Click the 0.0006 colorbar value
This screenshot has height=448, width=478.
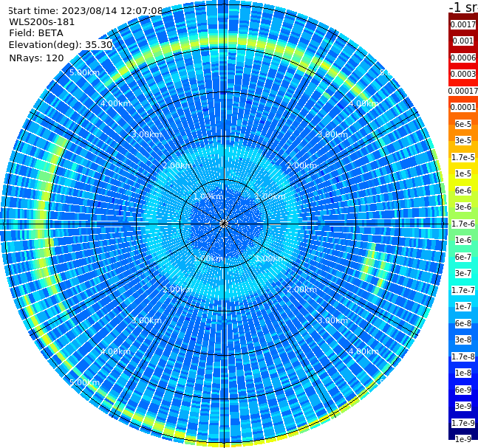point(463,58)
